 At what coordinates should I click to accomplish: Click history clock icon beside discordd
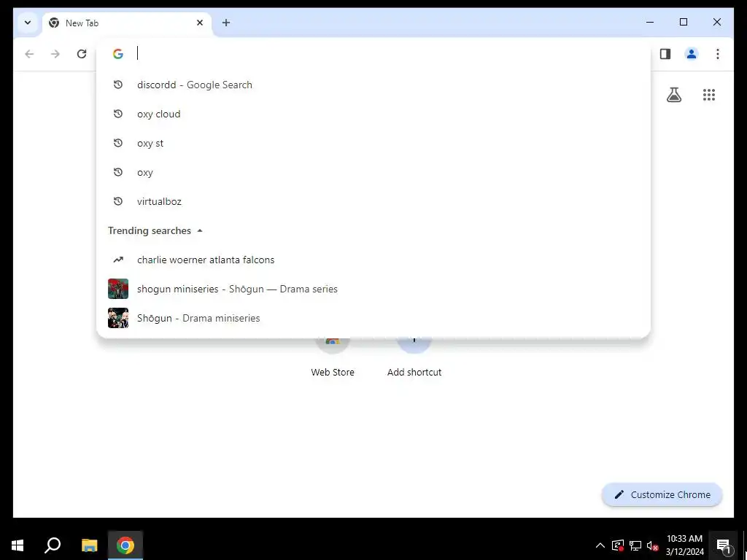point(118,85)
